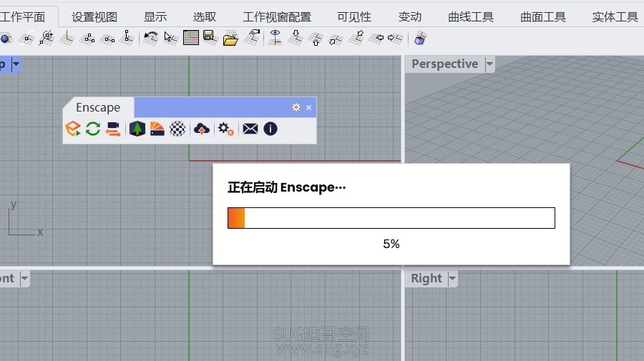Viewport: 644px width, 361px height.
Task: Click CPlane World Top down-arrow icon
Action: tap(296, 38)
